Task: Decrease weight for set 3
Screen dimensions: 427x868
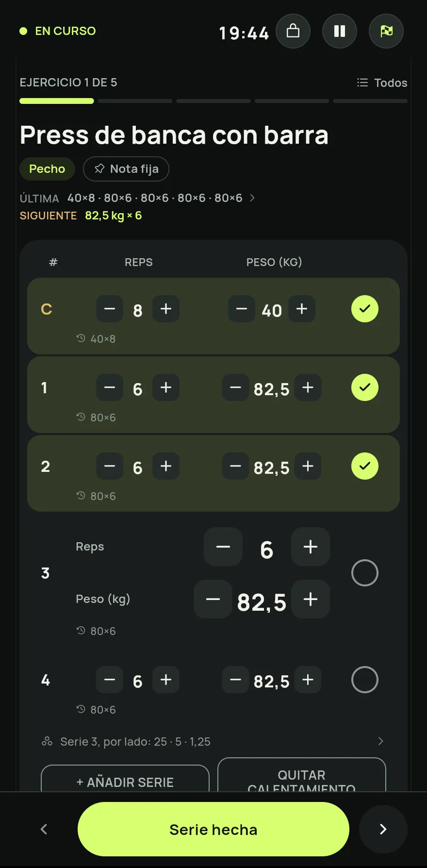Action: [213, 599]
